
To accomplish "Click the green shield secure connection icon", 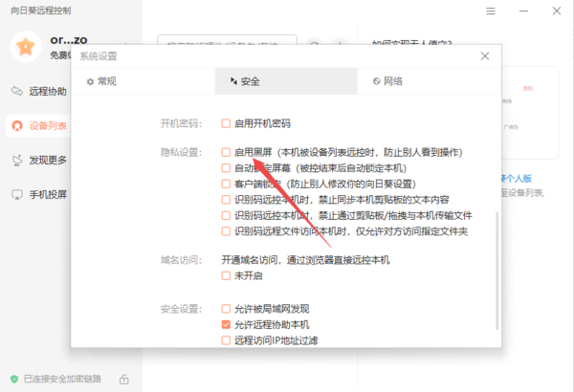I will [x=13, y=377].
